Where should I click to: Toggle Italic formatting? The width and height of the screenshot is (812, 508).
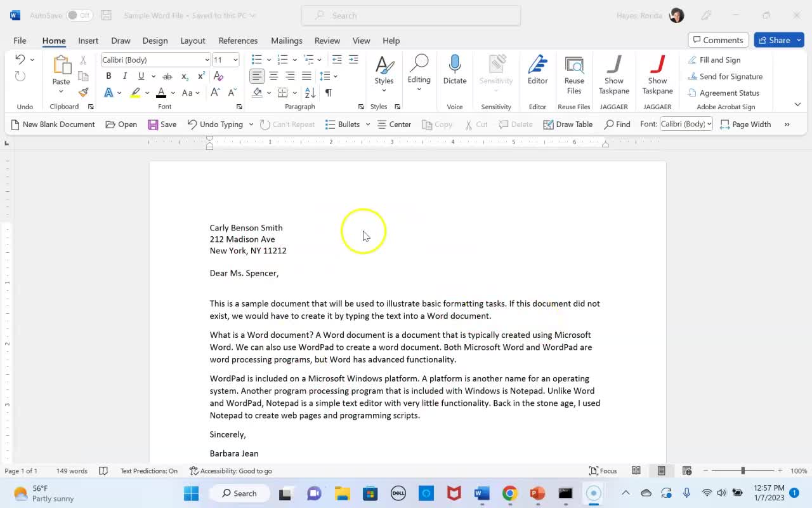tap(125, 76)
